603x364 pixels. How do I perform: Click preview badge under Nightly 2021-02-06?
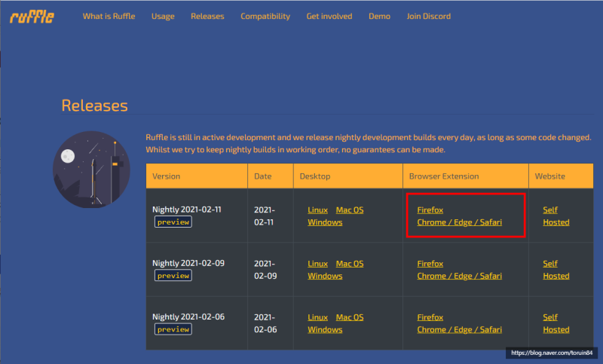(x=173, y=329)
